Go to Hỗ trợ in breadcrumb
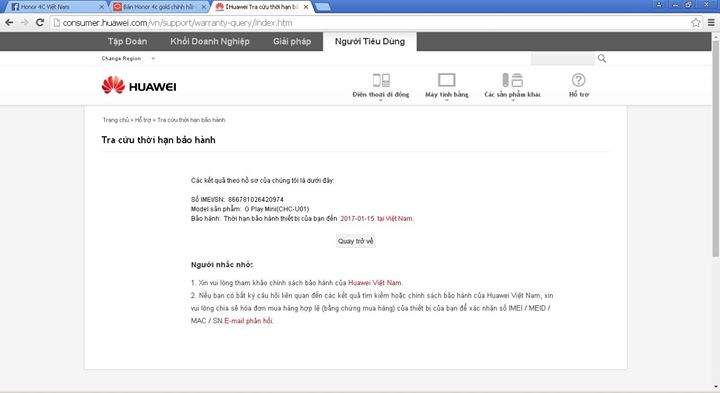This screenshot has height=393, width=720. tap(143, 120)
